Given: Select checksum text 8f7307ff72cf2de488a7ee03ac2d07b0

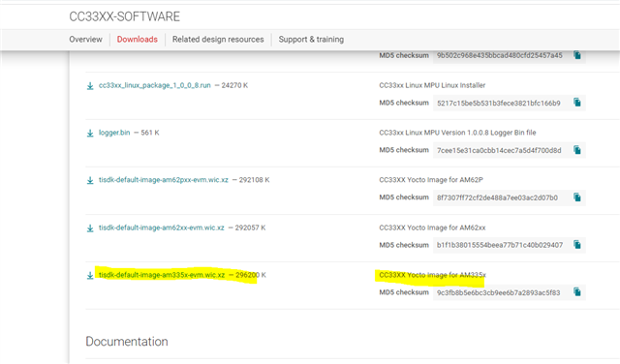Looking at the screenshot, I should click(x=497, y=197).
